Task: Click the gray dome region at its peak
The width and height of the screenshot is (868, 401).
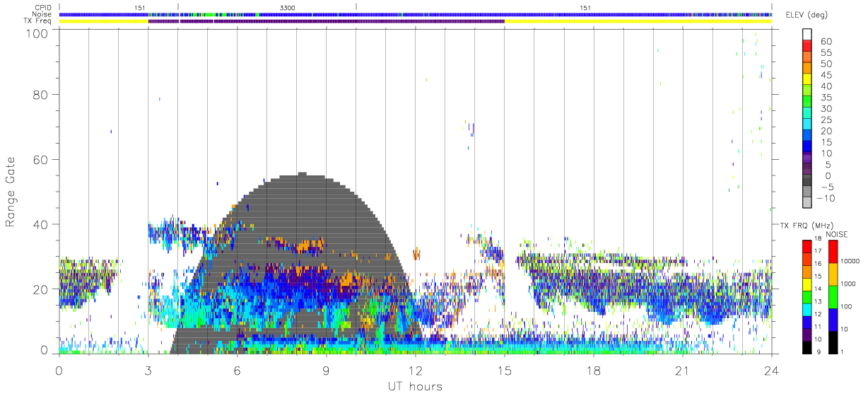Action: coord(302,174)
